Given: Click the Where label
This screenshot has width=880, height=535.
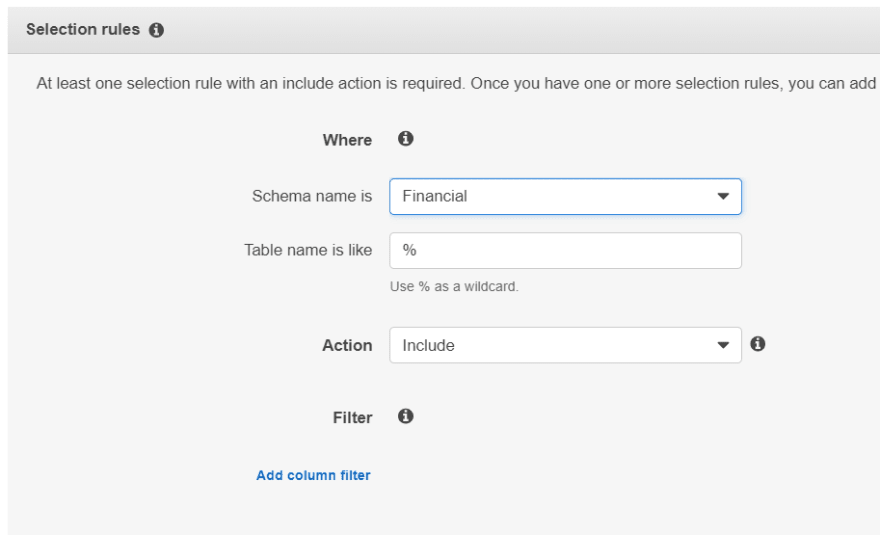Looking at the screenshot, I should point(347,140).
